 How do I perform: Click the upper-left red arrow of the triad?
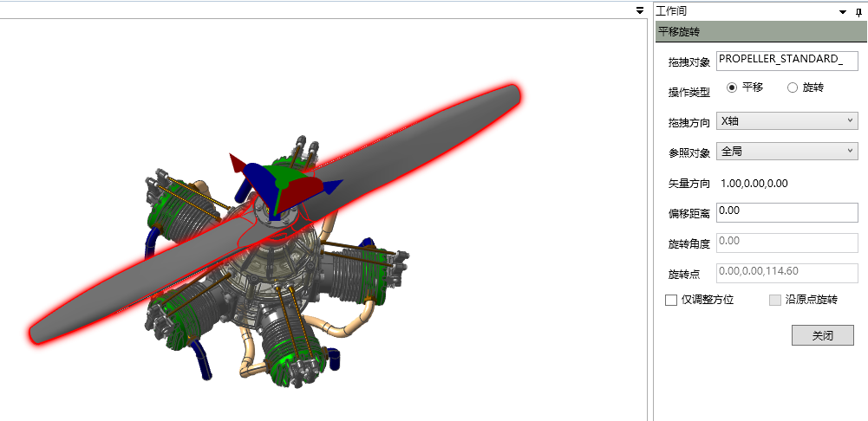click(238, 165)
